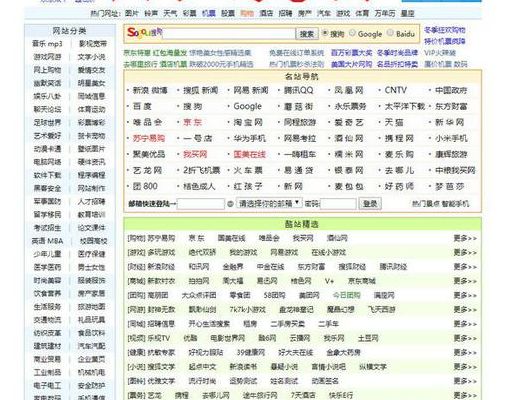
Task: Open 58团购 in the [团购] row
Action: (274, 295)
